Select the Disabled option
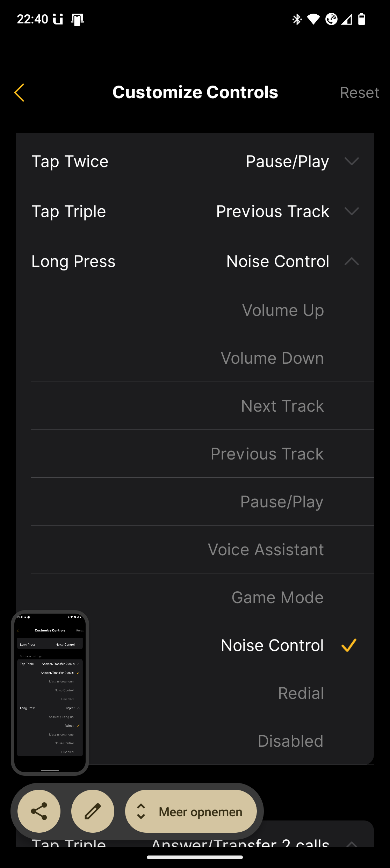 (x=290, y=741)
